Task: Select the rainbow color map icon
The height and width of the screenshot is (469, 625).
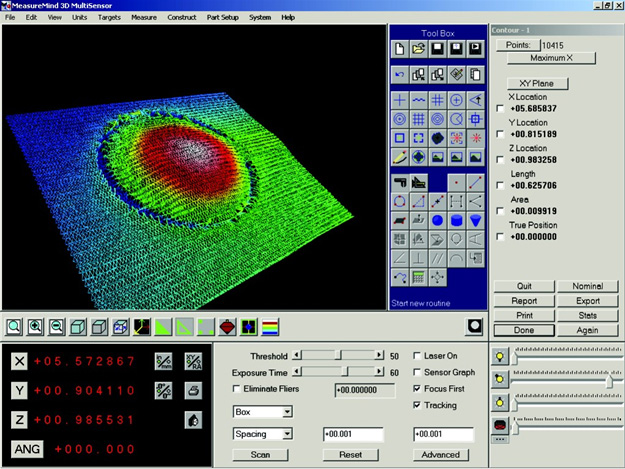Action: pos(270,327)
